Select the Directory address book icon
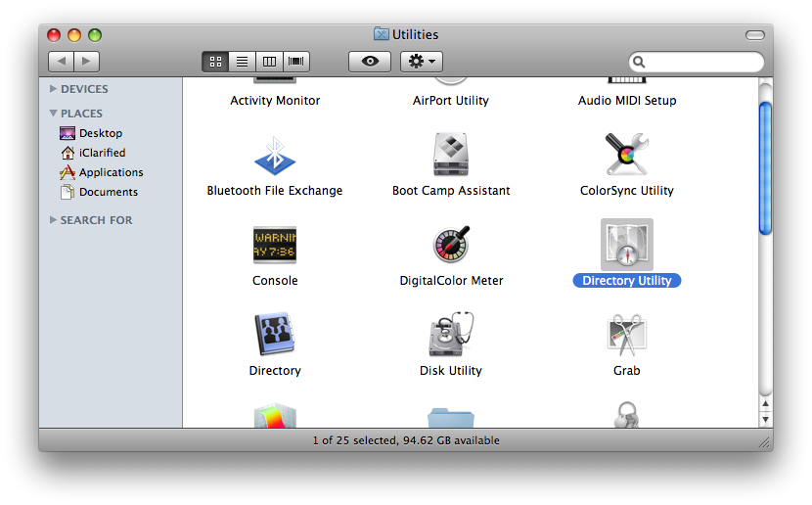812x505 pixels. 275,335
